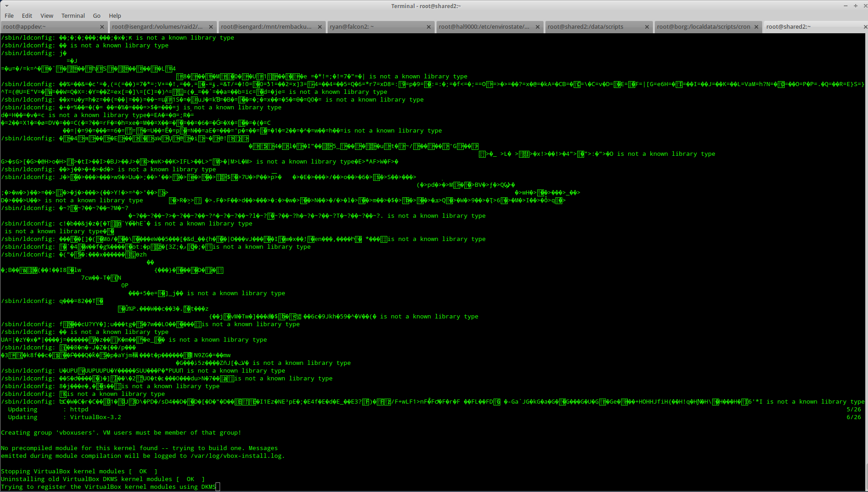The height and width of the screenshot is (492, 868).
Task: Close the root@appdev tab
Action: tap(102, 27)
